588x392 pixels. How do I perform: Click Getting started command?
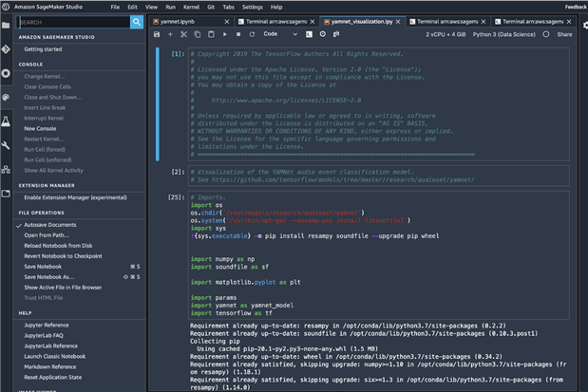pyautogui.click(x=43, y=49)
